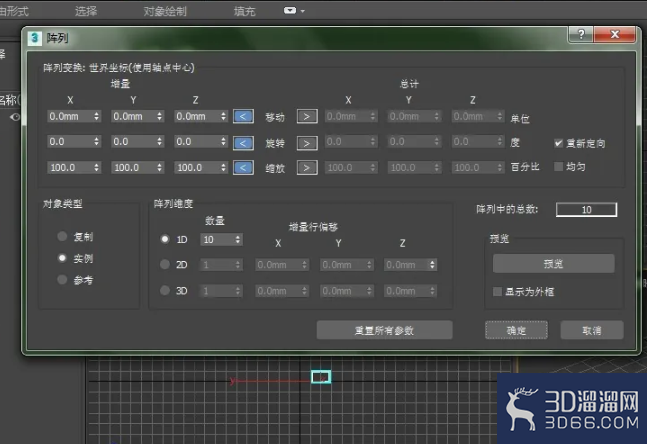Image resolution: width=647 pixels, height=444 pixels.
Task: Choose the 2D array dimension radio
Action: click(165, 265)
